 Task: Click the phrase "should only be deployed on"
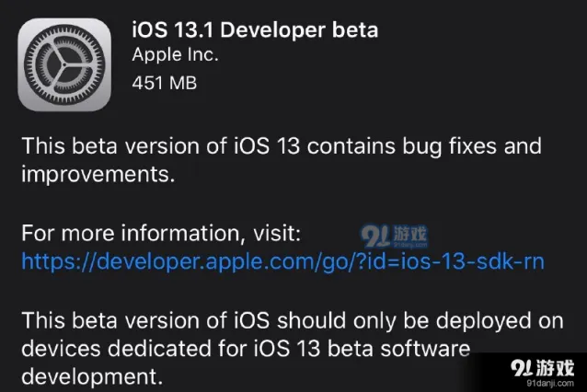click(420, 321)
